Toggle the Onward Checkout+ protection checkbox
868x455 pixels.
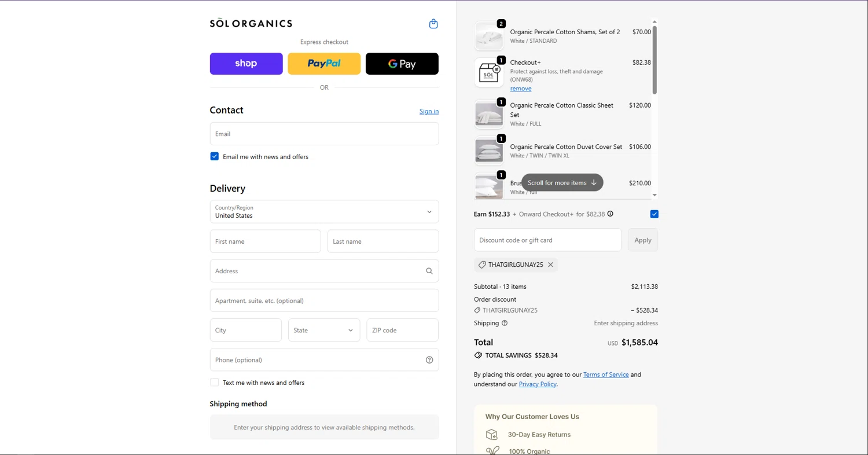coord(654,214)
